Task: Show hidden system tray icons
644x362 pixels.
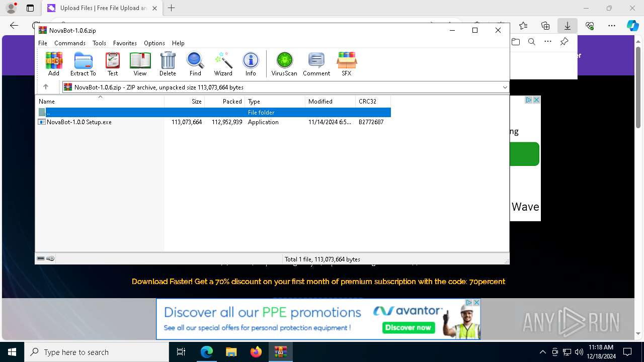Action: pos(542,352)
